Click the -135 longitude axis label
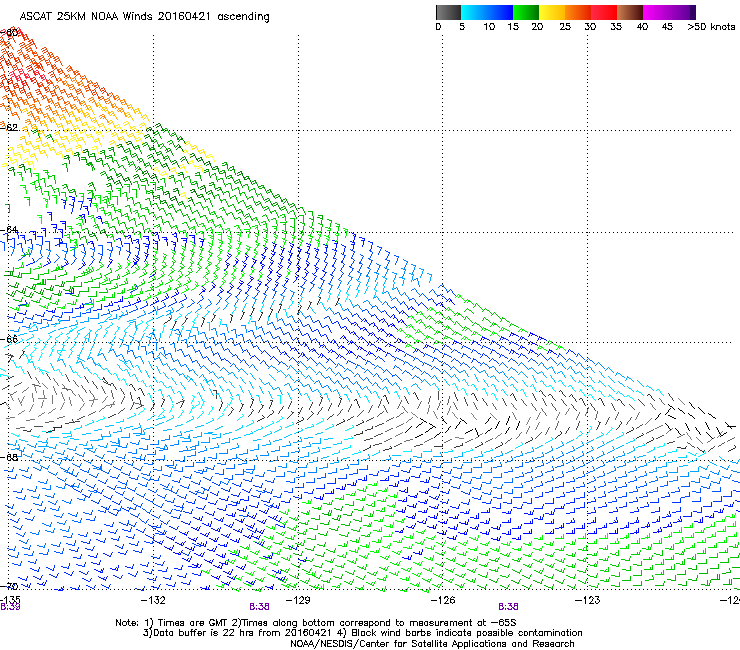This screenshot has width=740, height=650. coord(10,600)
